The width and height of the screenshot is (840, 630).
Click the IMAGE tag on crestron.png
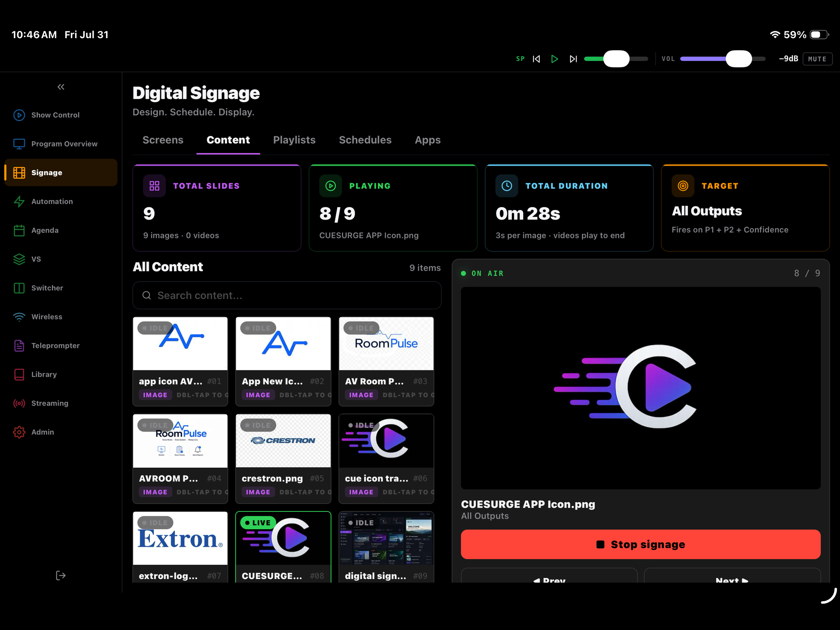258,492
